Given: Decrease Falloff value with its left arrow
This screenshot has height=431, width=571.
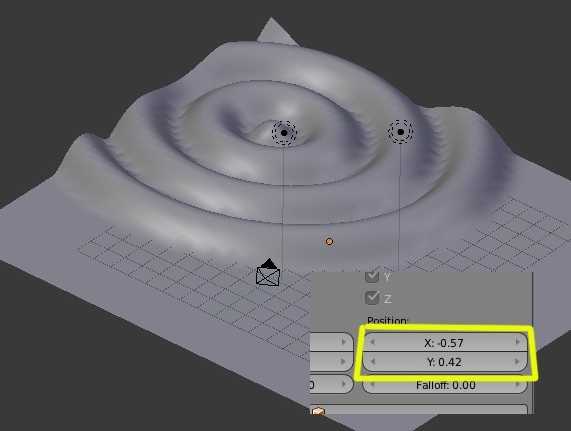Looking at the screenshot, I should click(x=372, y=384).
